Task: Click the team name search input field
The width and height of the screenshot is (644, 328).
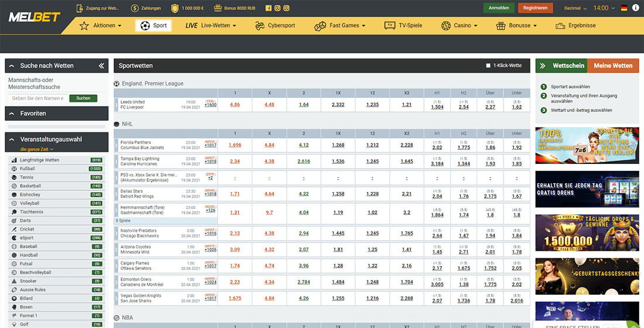Action: (37, 98)
